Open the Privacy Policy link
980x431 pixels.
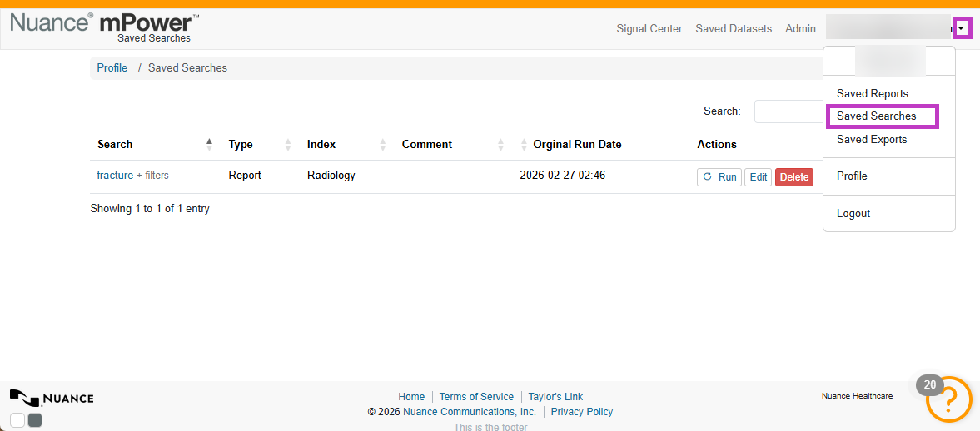[582, 412]
